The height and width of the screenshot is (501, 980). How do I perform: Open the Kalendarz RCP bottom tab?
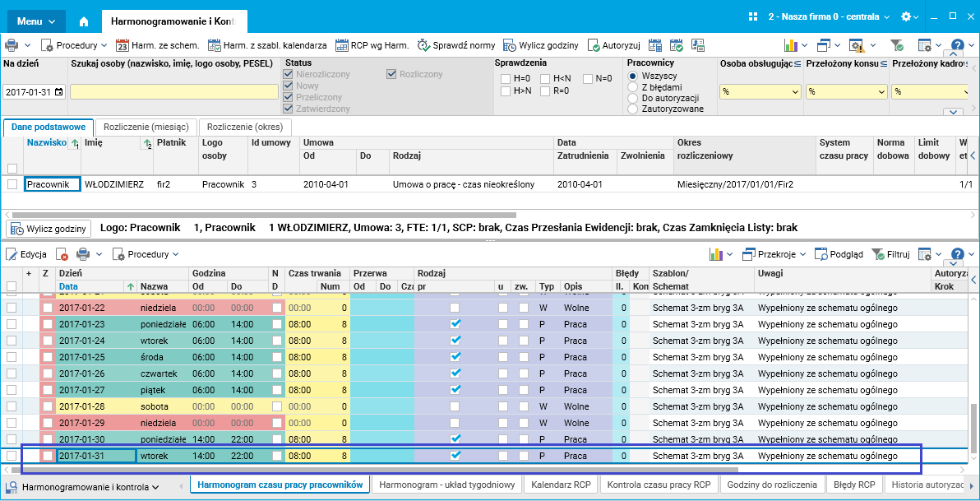pos(561,485)
